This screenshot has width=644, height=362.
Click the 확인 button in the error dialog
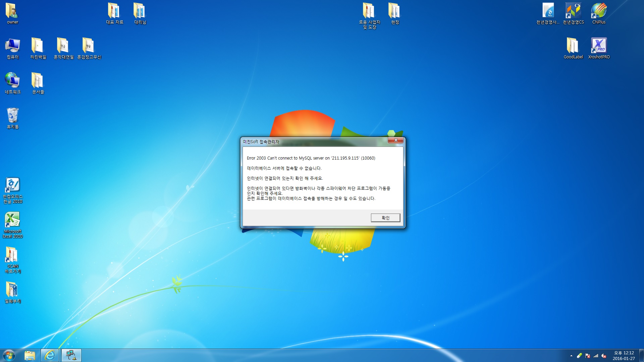[385, 218]
